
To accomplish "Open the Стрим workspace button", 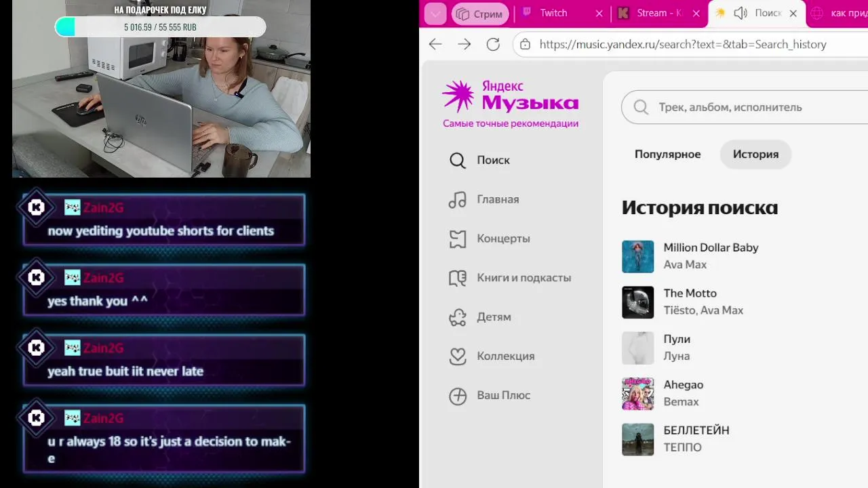I will click(x=480, y=14).
